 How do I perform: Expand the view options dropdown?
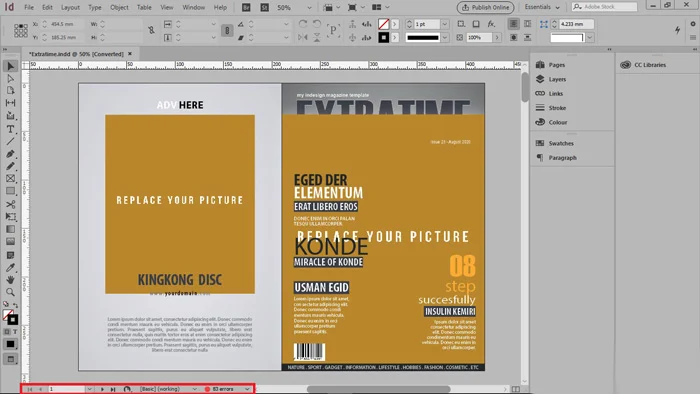(332, 7)
